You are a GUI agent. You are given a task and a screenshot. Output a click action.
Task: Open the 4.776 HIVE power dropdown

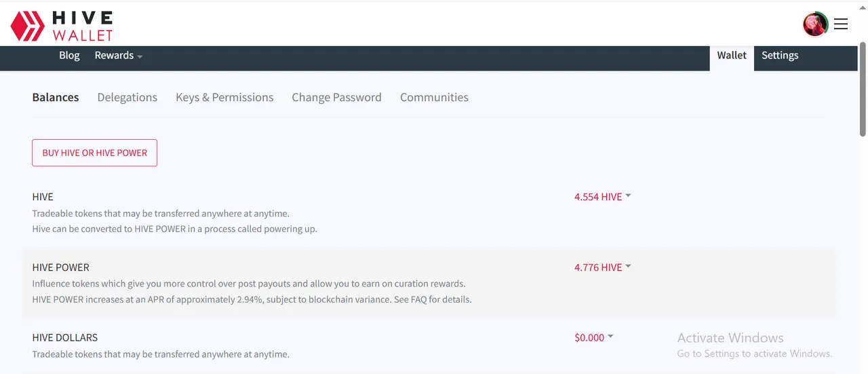(x=602, y=267)
